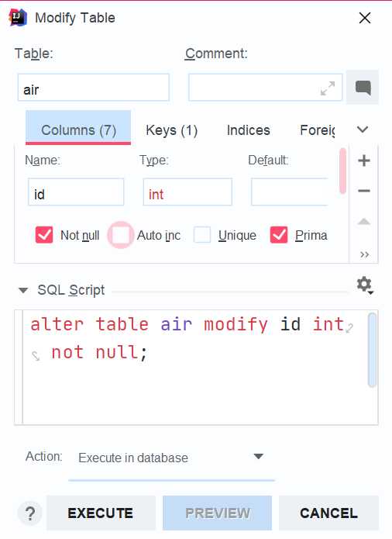Move column up with arrow icon

coord(364,221)
